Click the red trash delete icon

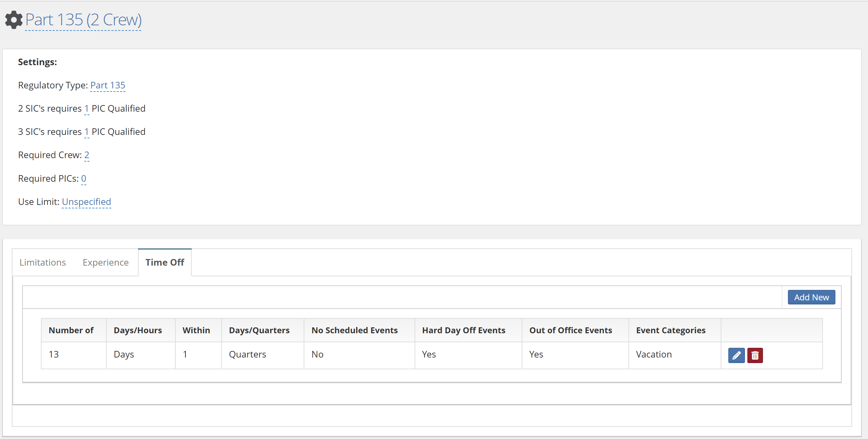pos(755,355)
